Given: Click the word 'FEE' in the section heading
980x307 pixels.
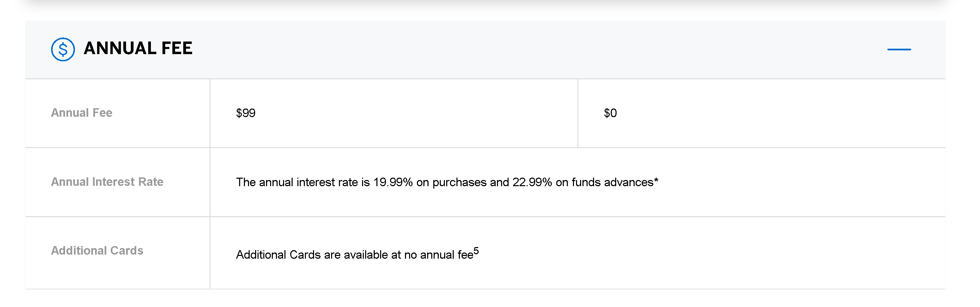Looking at the screenshot, I should pyautogui.click(x=177, y=49).
